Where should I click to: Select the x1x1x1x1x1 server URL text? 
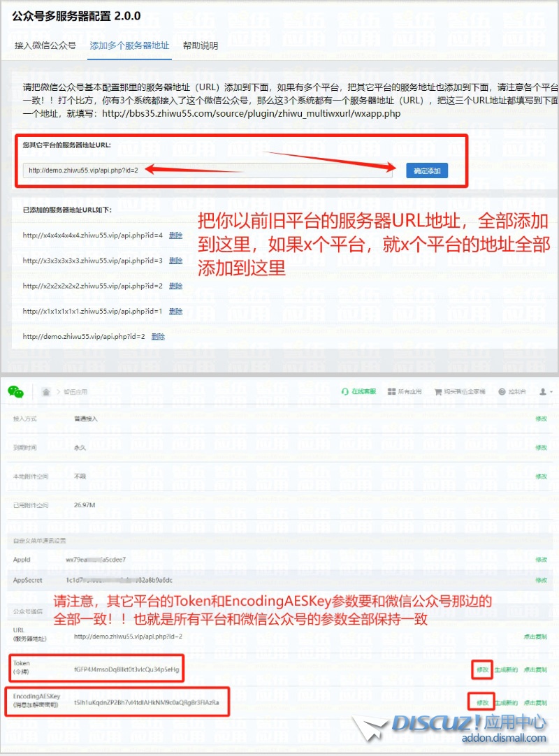(93, 312)
